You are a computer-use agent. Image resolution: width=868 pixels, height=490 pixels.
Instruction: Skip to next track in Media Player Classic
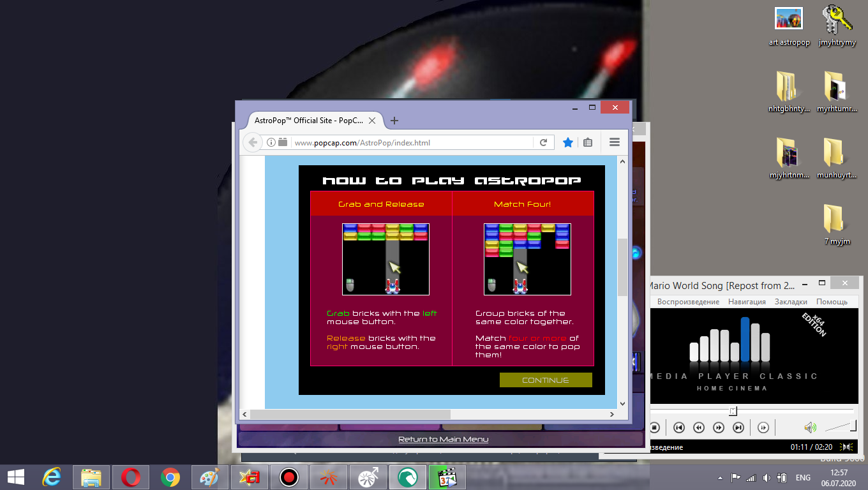738,427
